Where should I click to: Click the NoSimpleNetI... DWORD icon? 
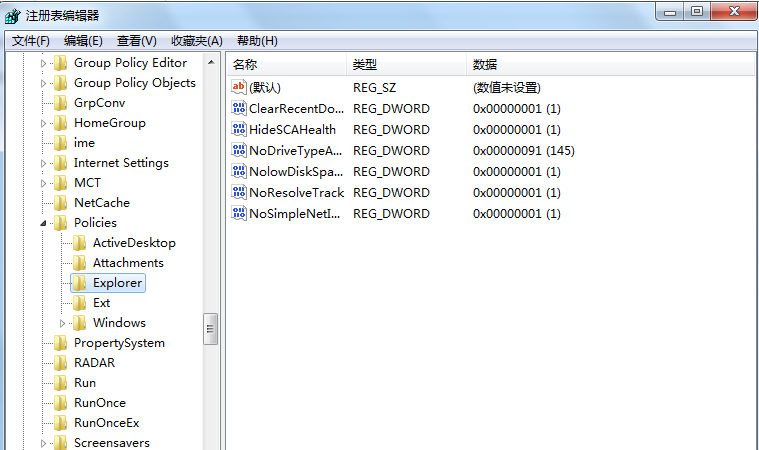pyautogui.click(x=239, y=213)
